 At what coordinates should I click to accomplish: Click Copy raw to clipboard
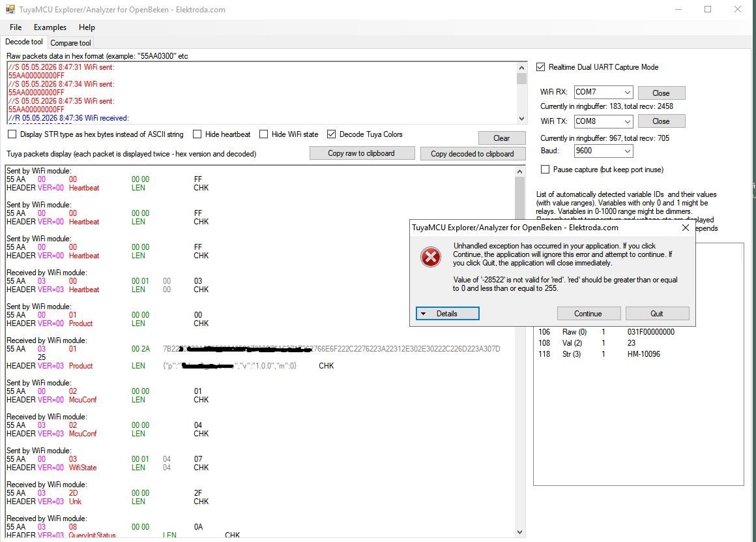362,153
